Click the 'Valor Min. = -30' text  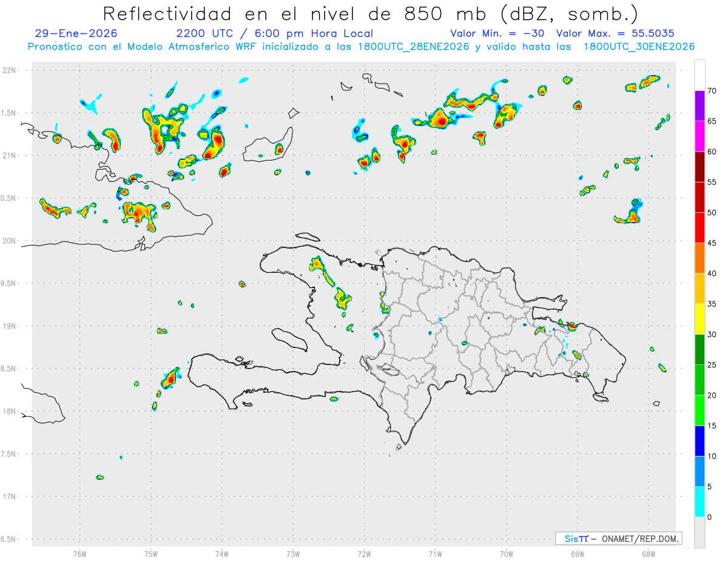[x=497, y=33]
